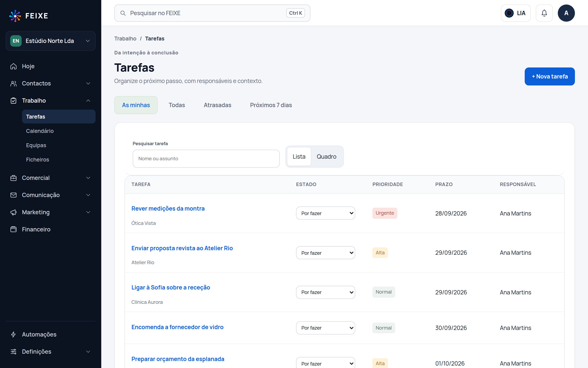Open user avatar A menu
Viewport: 588px width, 368px height.
[x=566, y=13]
